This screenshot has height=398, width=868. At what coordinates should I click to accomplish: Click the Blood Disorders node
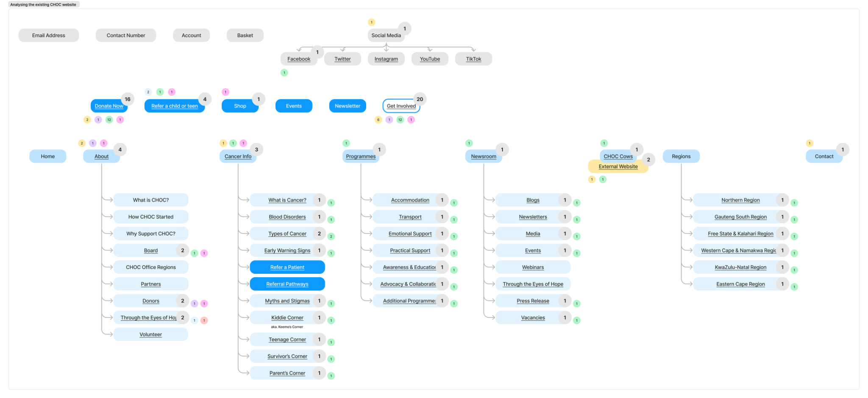point(287,217)
